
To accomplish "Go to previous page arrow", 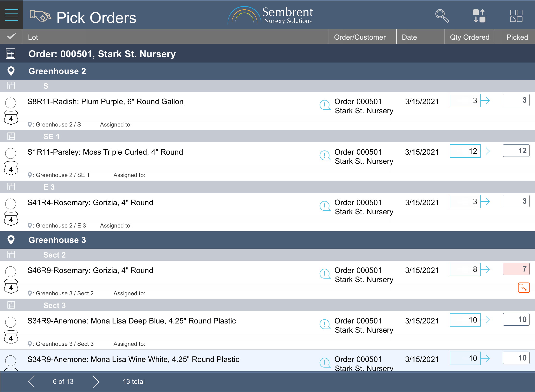I will [x=31, y=381].
